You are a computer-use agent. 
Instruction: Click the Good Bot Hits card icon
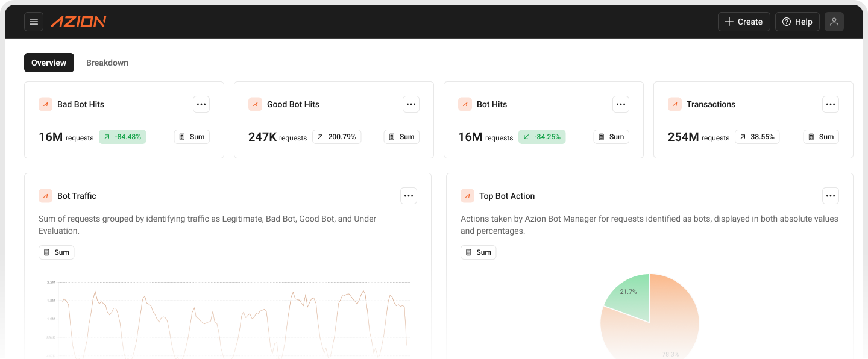click(x=256, y=104)
